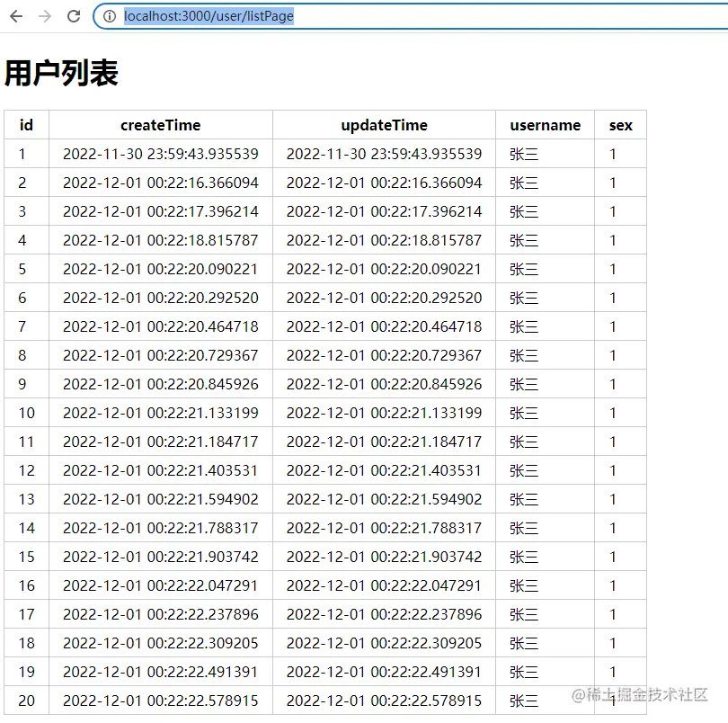Click createTime 2022-12-01 00:22:21.403531 cell
This screenshot has width=728, height=723.
pos(161,470)
